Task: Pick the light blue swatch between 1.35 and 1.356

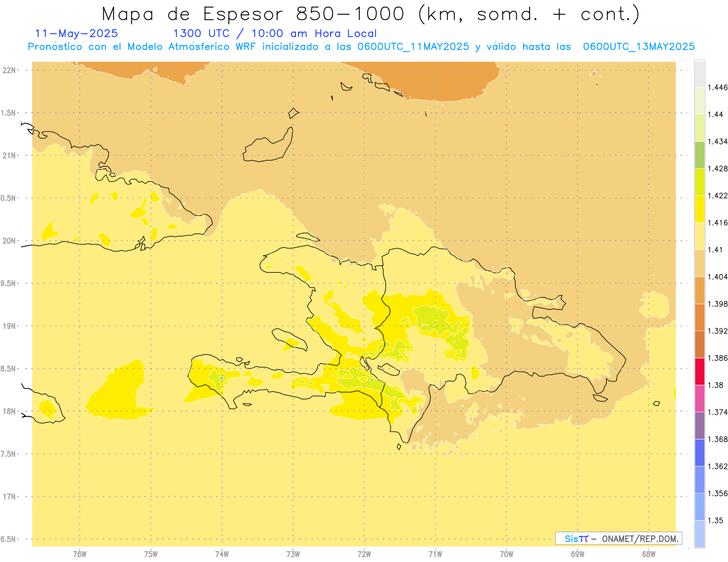Action: click(x=699, y=507)
